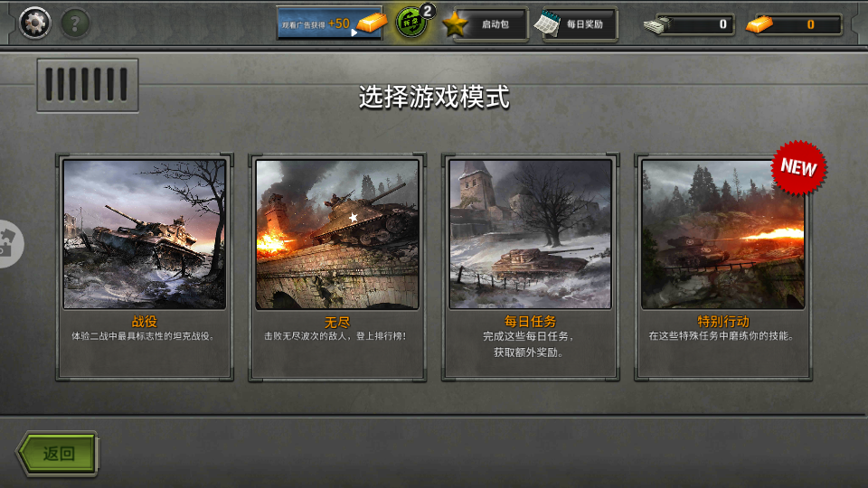The width and height of the screenshot is (868, 488).
Task: Open the green circular badge with number 2
Action: (414, 21)
